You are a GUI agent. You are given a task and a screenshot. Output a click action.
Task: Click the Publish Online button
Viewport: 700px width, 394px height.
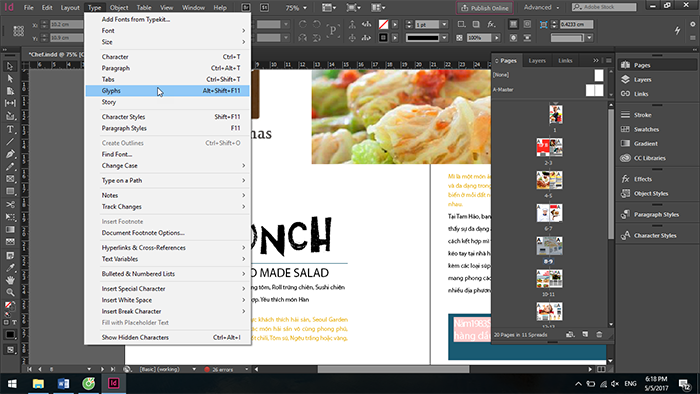click(x=484, y=8)
